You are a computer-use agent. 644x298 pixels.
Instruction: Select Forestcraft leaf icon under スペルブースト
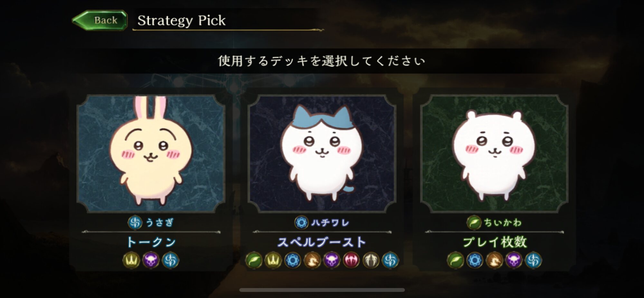pos(254,260)
